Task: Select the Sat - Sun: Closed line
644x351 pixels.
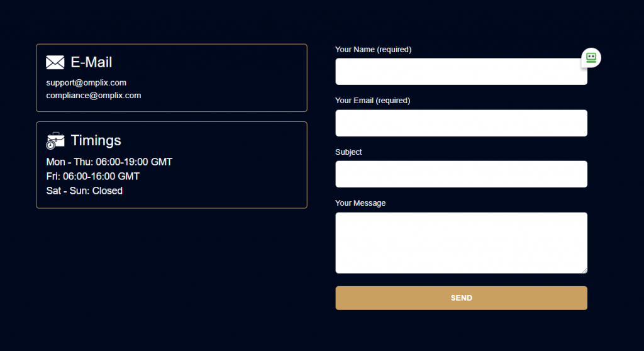Action: pos(84,191)
